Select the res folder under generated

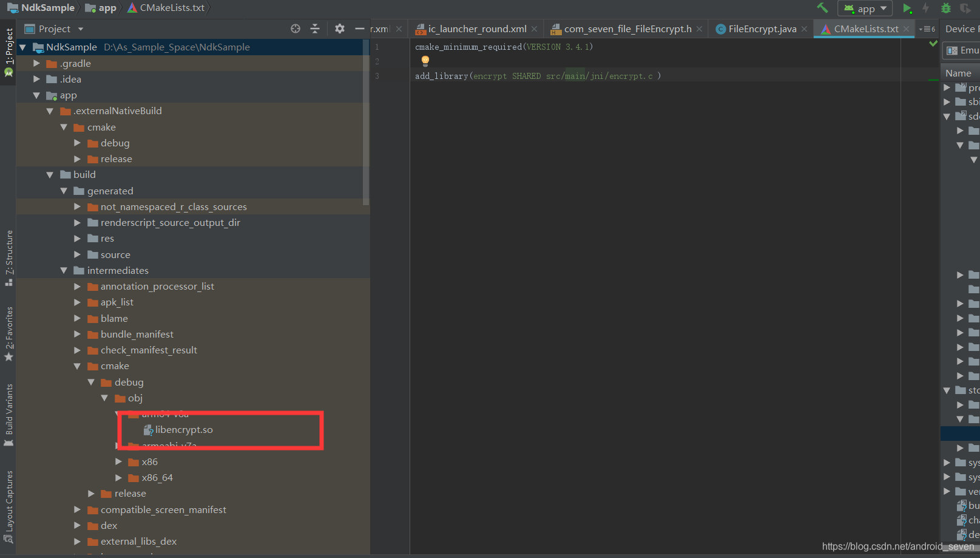107,239
